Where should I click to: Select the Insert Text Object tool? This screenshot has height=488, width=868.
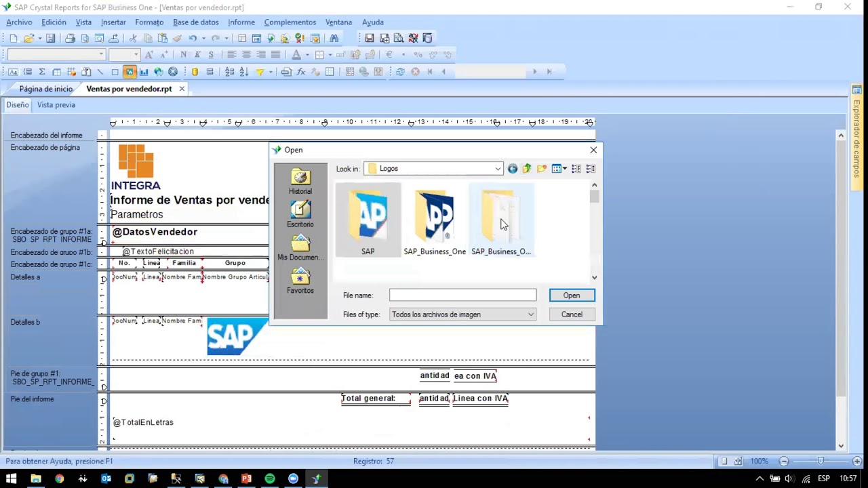click(x=13, y=72)
